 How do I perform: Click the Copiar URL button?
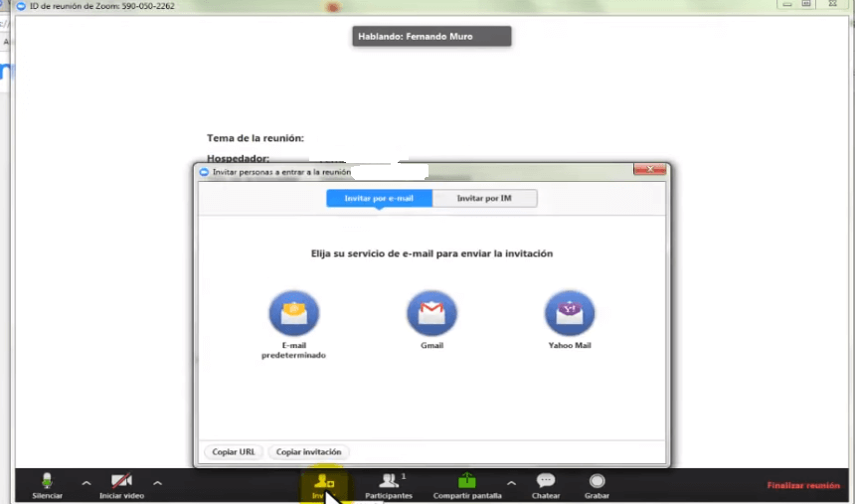pos(234,451)
